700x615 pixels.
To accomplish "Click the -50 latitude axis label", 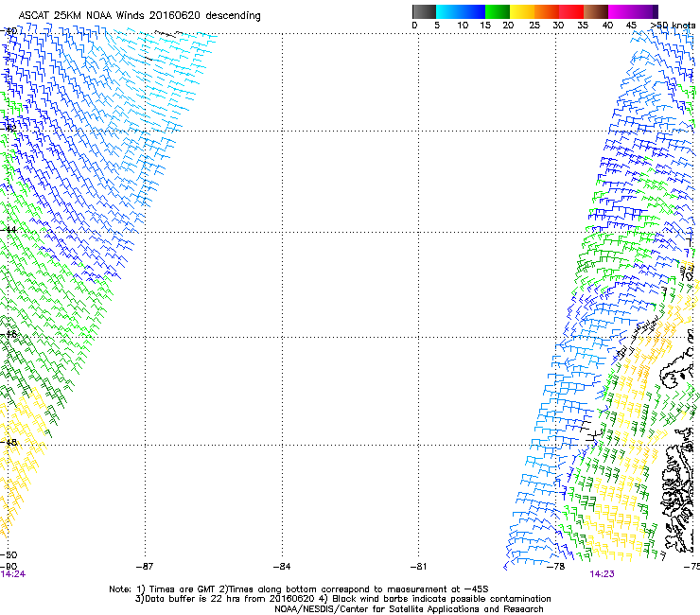I will (x=9, y=554).
